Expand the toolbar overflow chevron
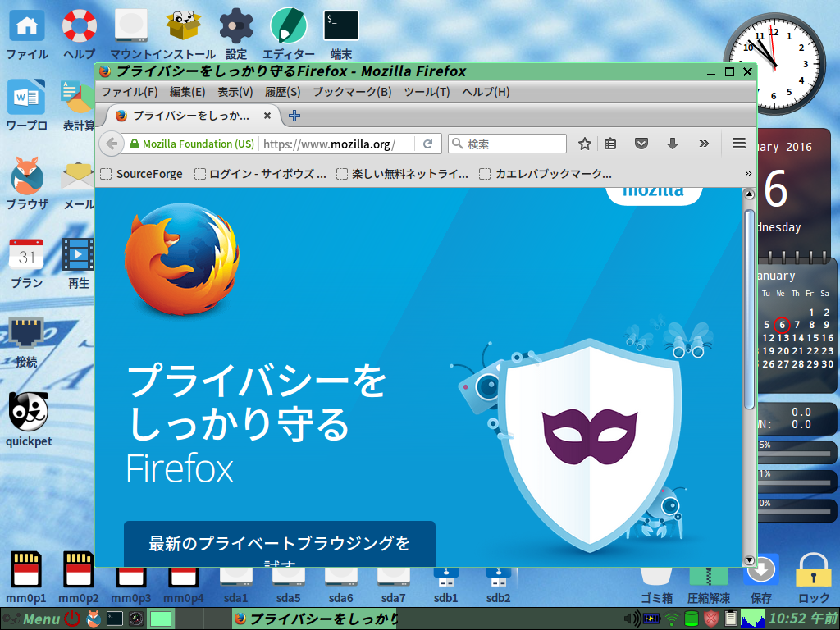 click(704, 144)
